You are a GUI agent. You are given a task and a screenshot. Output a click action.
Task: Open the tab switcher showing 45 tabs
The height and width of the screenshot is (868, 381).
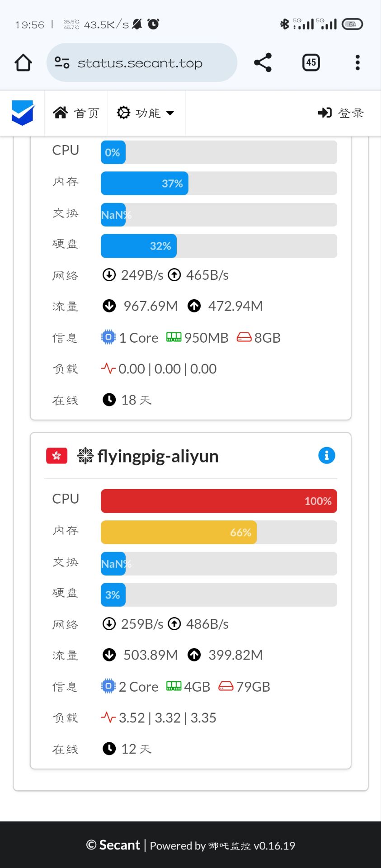pyautogui.click(x=311, y=62)
